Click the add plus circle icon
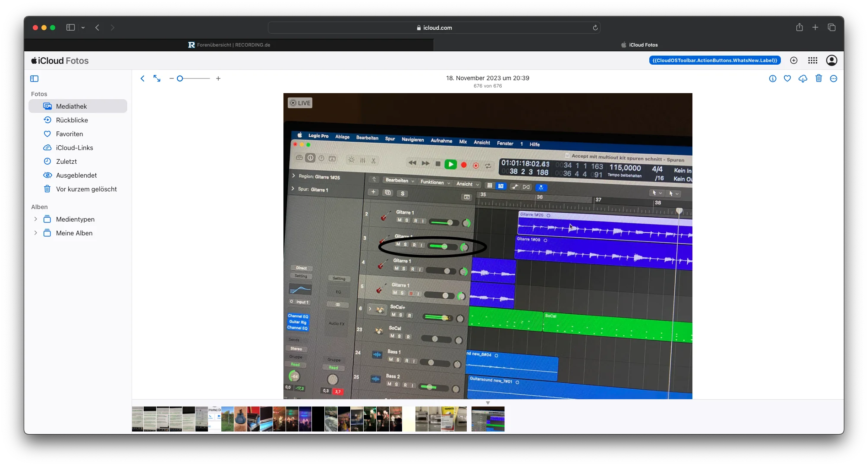 (x=794, y=60)
